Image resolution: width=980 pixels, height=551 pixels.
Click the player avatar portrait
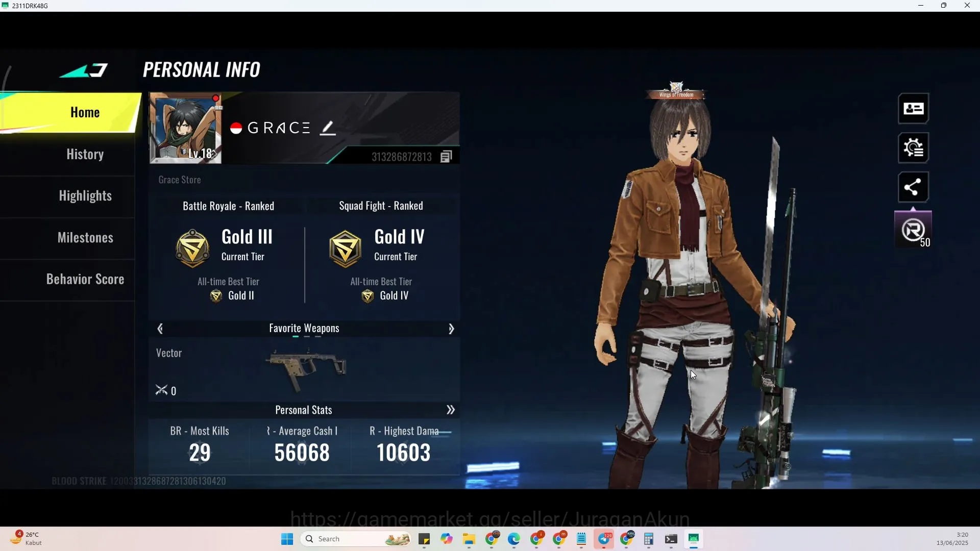(x=185, y=128)
